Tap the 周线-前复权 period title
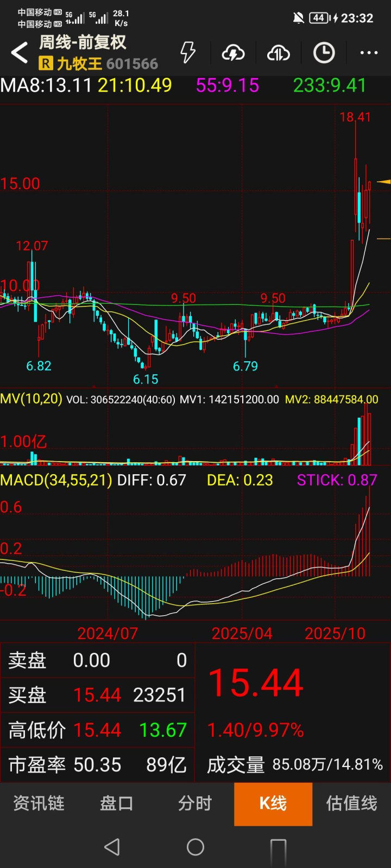The image size is (391, 868). coord(83,42)
